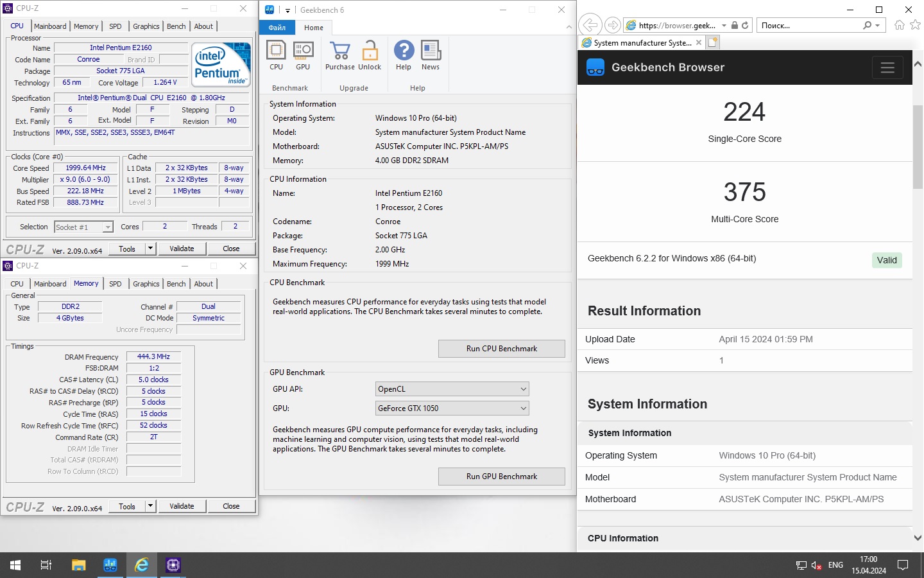Image resolution: width=924 pixels, height=578 pixels.
Task: Go forward in Internet Explorer
Action: pos(613,25)
